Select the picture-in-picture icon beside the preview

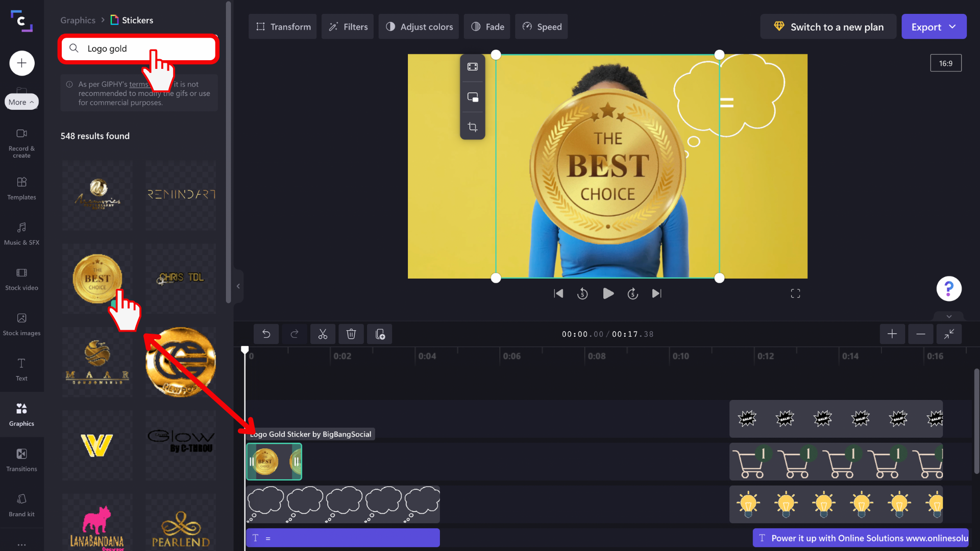[x=473, y=96]
